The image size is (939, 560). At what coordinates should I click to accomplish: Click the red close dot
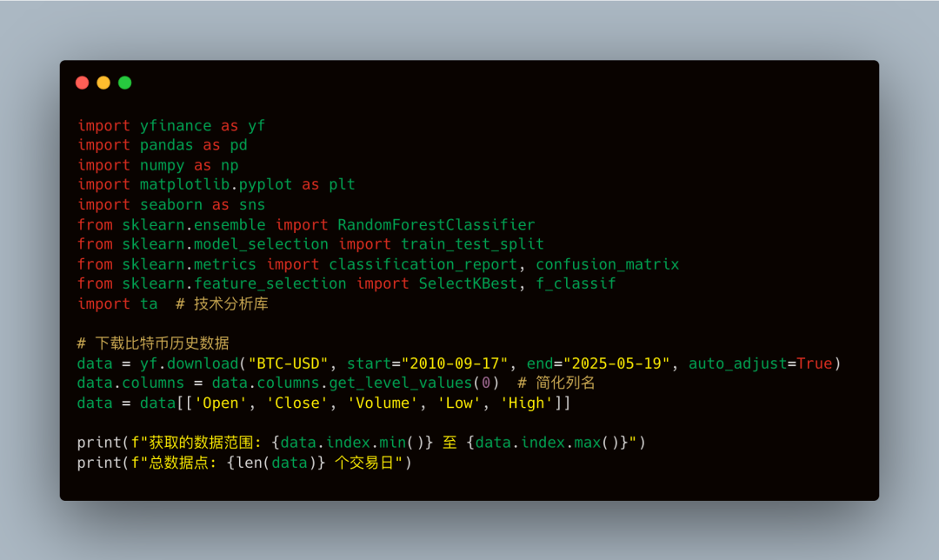click(82, 83)
